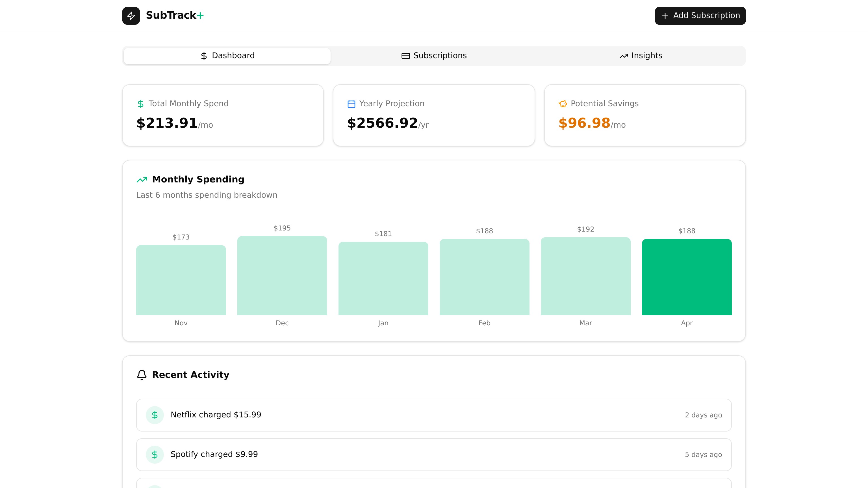Image resolution: width=868 pixels, height=488 pixels.
Task: Switch to the Subscriptions tab
Action: (x=434, y=56)
